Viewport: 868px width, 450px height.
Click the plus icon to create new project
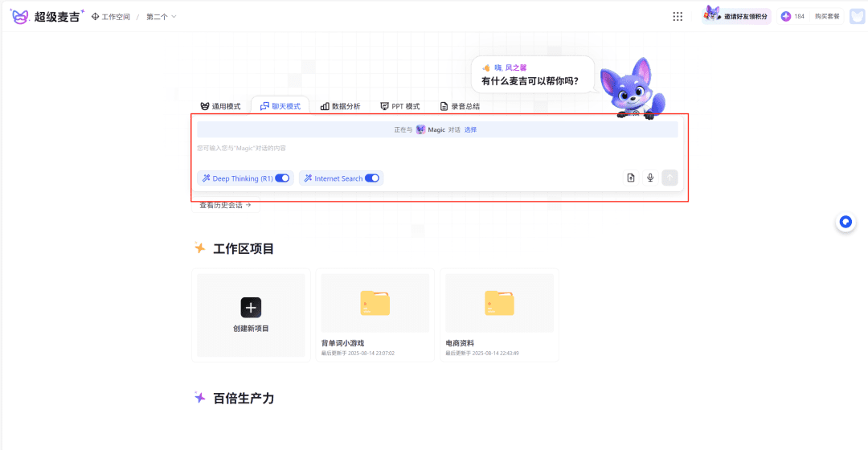251,307
